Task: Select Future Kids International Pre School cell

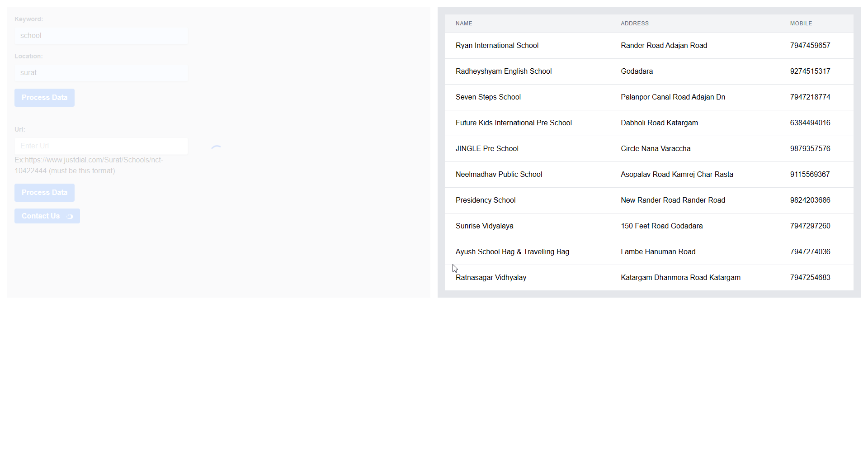Action: pyautogui.click(x=514, y=123)
